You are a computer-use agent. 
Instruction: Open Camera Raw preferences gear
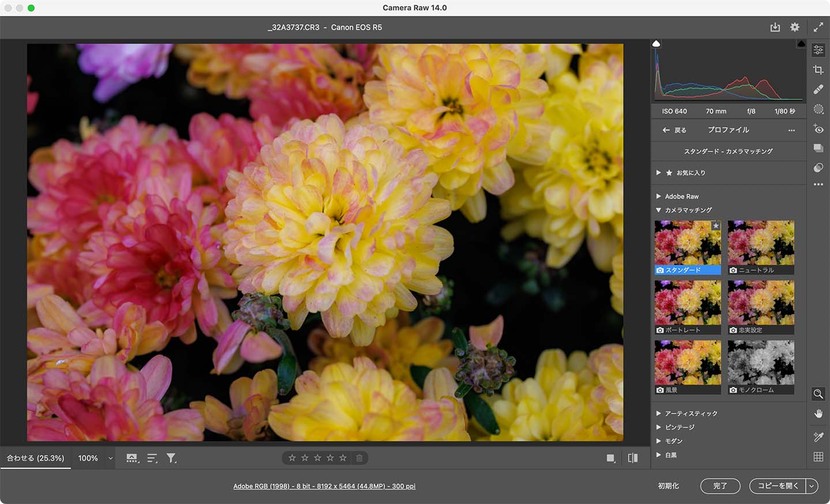click(x=795, y=27)
